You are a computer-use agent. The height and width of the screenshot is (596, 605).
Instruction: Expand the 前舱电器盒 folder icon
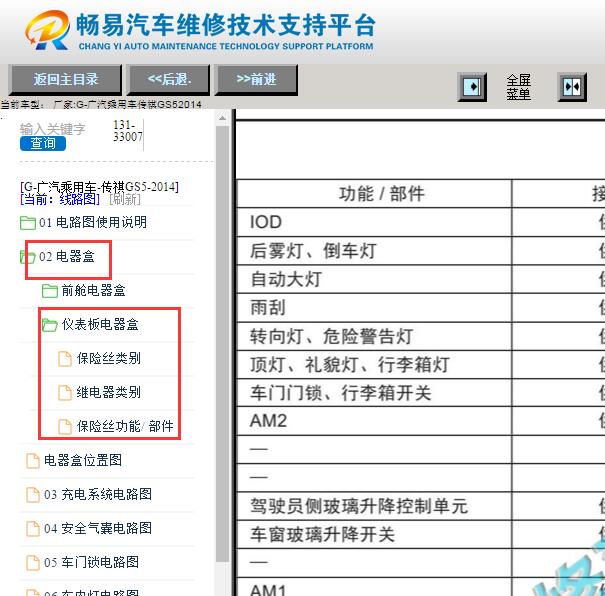[50, 290]
